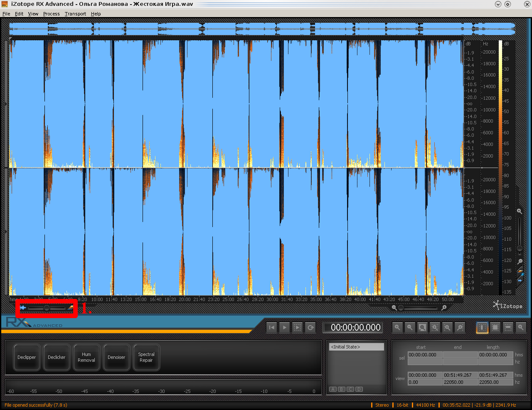The width and height of the screenshot is (532, 410).
Task: Click the selection end time field
Action: (460, 355)
